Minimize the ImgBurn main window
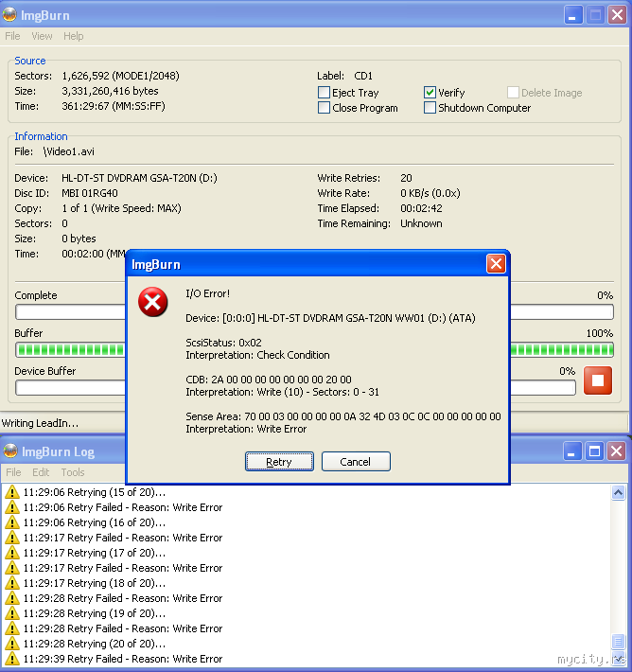The width and height of the screenshot is (632, 672). [573, 15]
